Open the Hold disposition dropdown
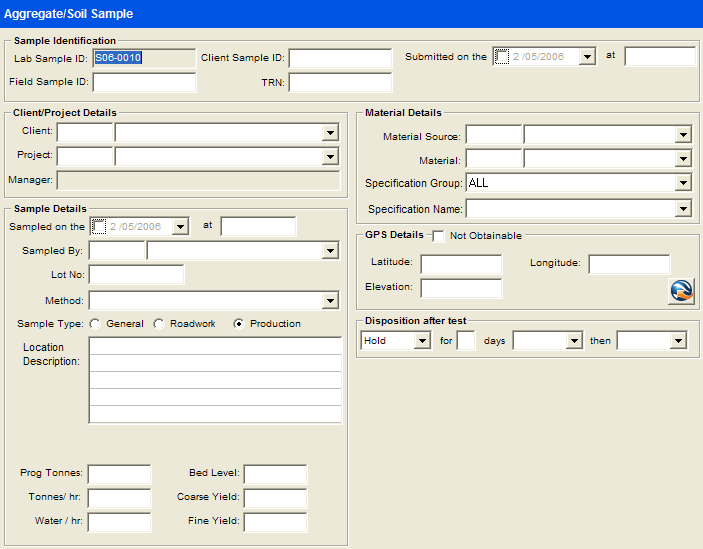The height and width of the screenshot is (549, 703). (x=423, y=341)
